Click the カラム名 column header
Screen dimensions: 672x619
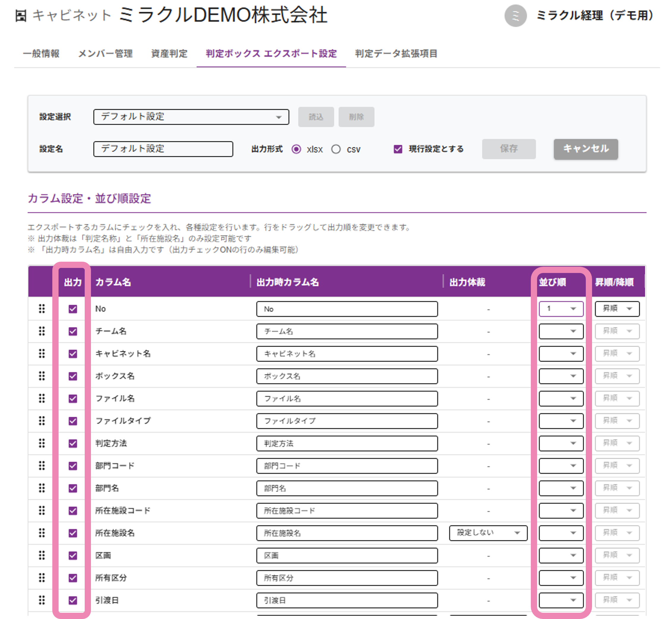(113, 282)
